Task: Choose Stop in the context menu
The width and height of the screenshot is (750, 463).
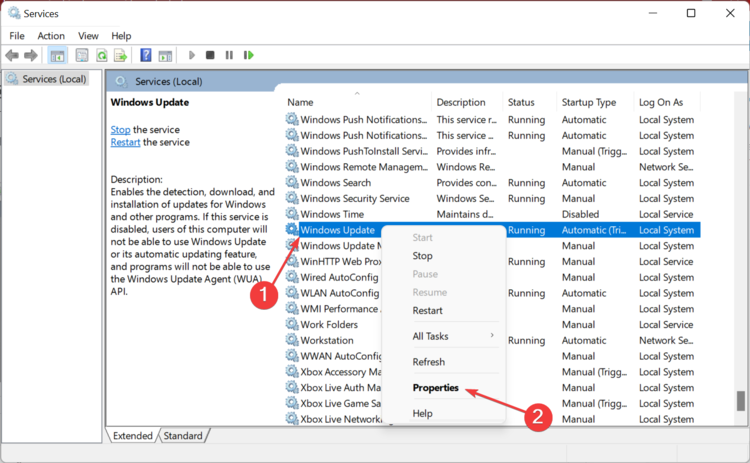Action: tap(443, 256)
